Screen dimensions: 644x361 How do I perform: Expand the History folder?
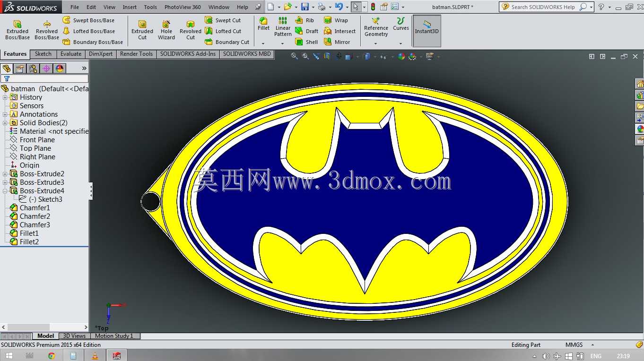pos(5,97)
